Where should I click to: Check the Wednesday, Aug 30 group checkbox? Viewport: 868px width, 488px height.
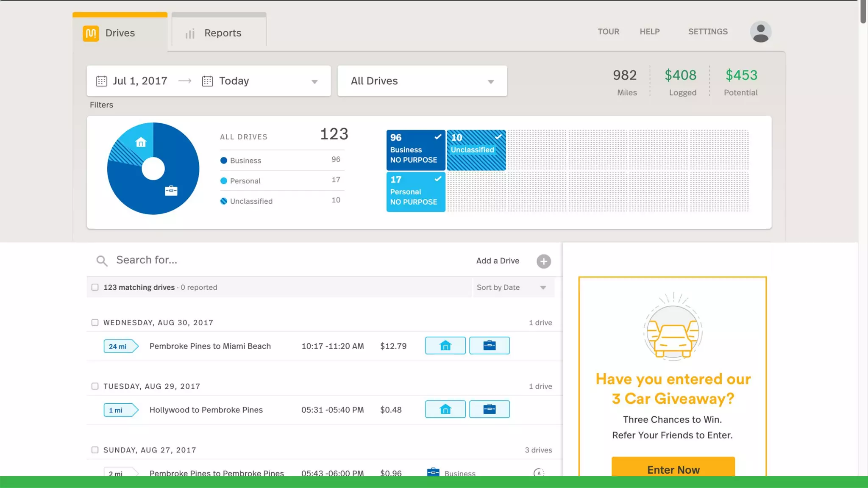pos(95,322)
